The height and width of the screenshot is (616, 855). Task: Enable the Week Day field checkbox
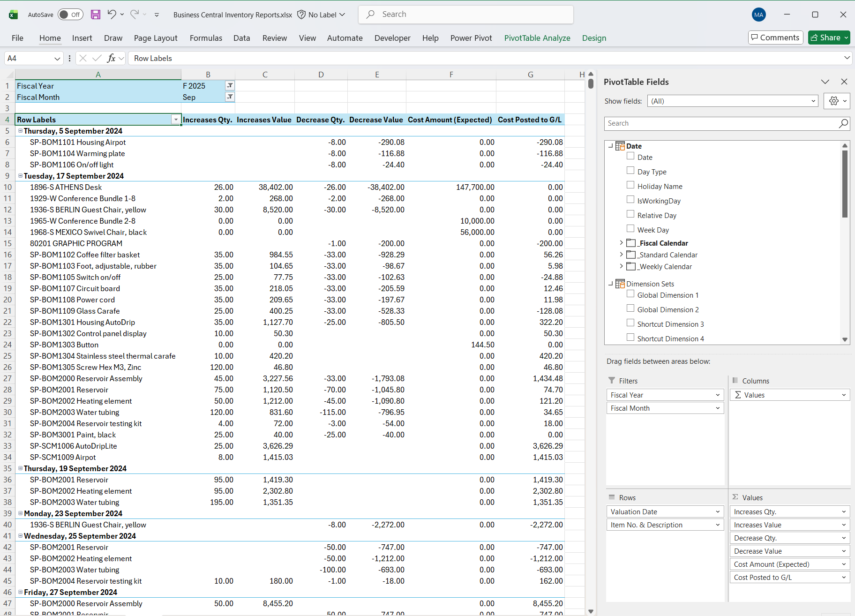coord(630,228)
